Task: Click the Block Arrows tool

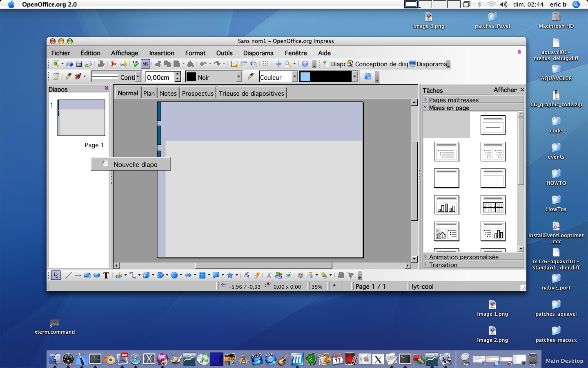Action: 188,275
